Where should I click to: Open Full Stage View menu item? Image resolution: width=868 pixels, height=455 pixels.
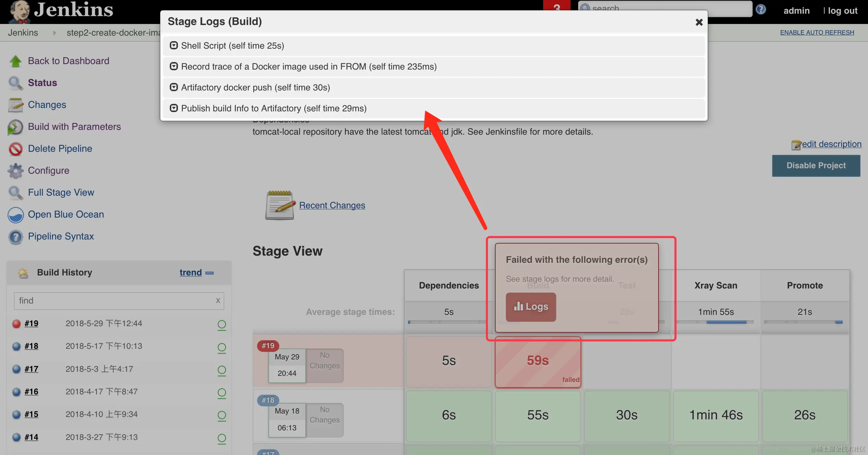click(x=61, y=193)
